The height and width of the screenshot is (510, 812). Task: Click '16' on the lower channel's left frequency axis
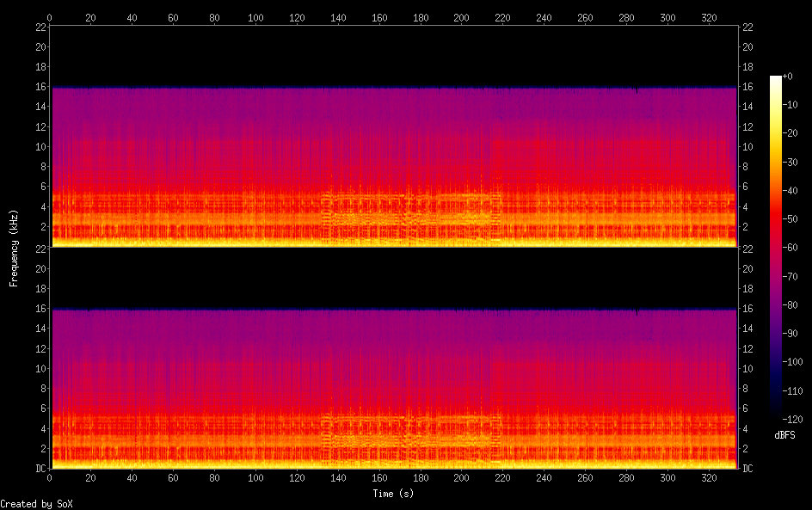pos(41,309)
